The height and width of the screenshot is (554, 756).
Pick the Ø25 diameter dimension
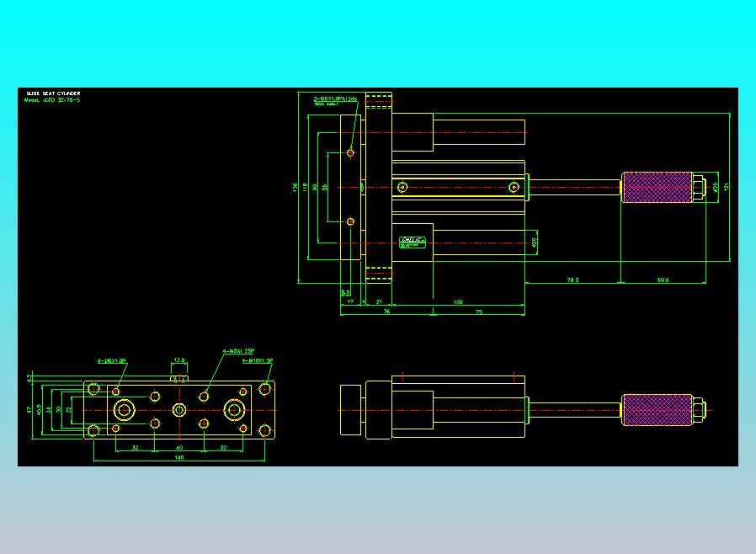[x=716, y=187]
